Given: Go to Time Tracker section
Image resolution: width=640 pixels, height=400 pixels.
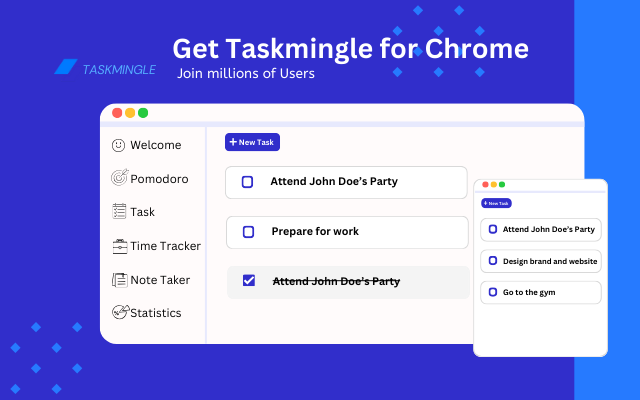Looking at the screenshot, I should [165, 246].
